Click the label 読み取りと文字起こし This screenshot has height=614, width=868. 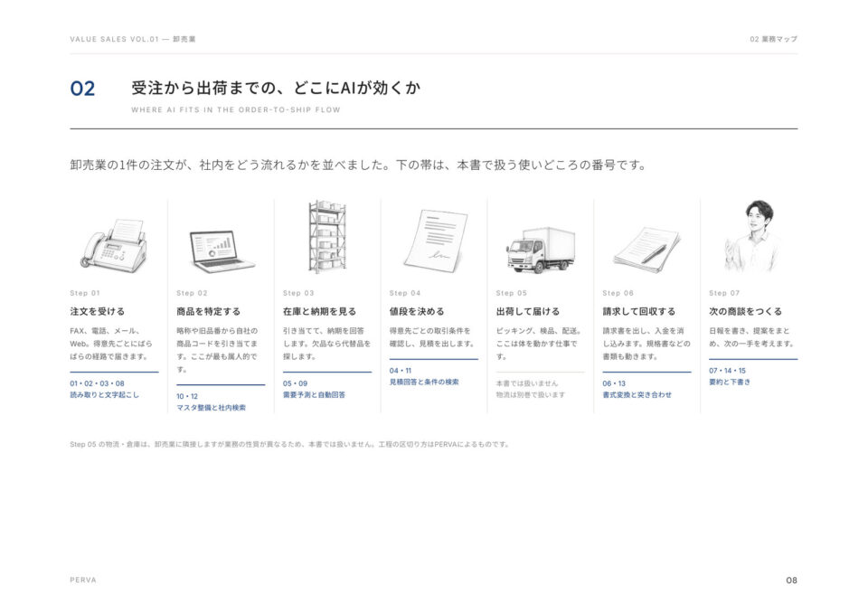pyautogui.click(x=104, y=395)
